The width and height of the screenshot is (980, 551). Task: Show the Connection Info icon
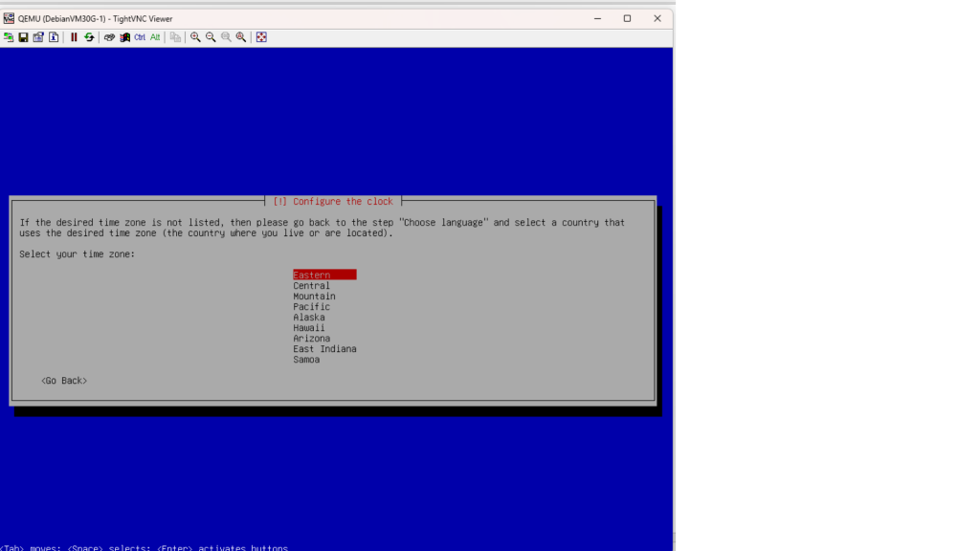(54, 37)
